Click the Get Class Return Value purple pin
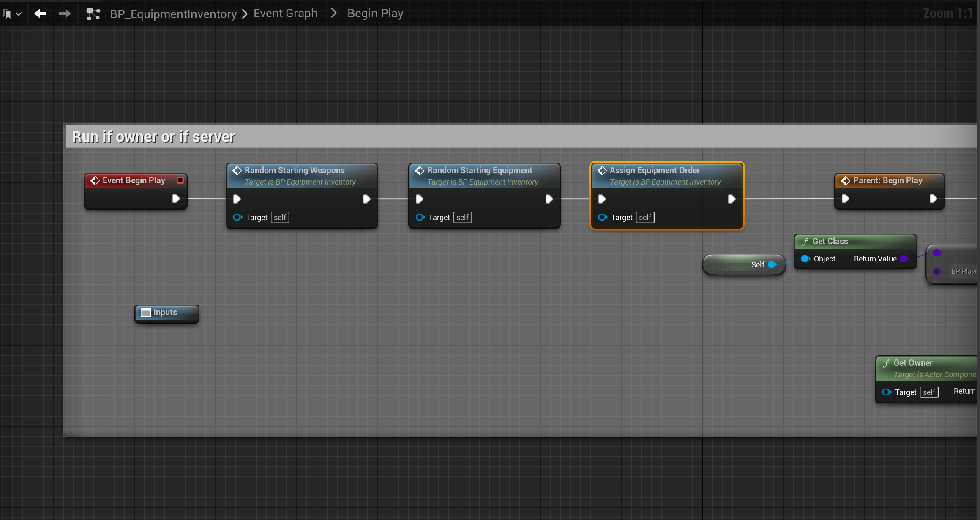 [x=904, y=259]
